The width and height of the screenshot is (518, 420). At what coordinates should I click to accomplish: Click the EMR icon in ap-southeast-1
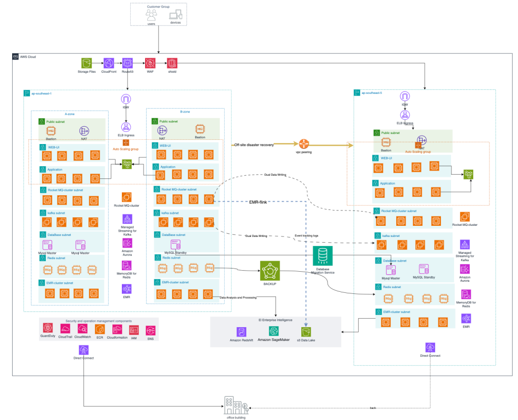127,289
